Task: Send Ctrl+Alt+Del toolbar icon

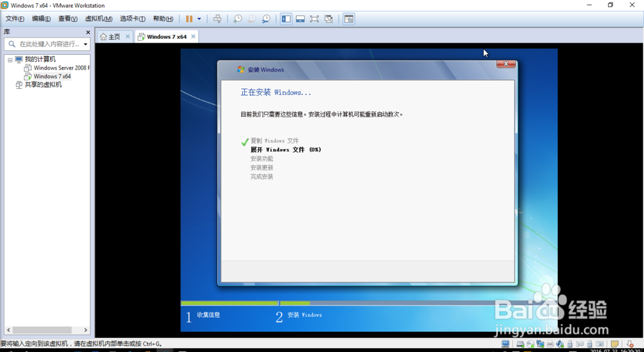Action: point(217,19)
